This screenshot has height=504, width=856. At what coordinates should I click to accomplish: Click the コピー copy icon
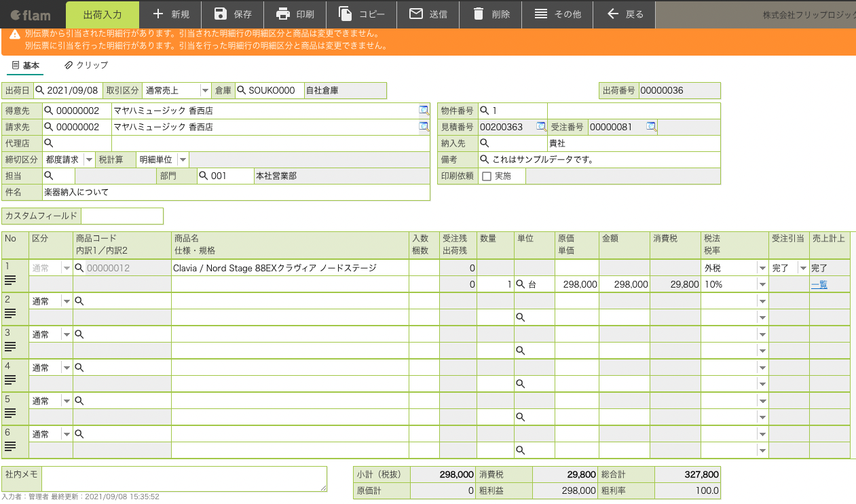coord(346,14)
